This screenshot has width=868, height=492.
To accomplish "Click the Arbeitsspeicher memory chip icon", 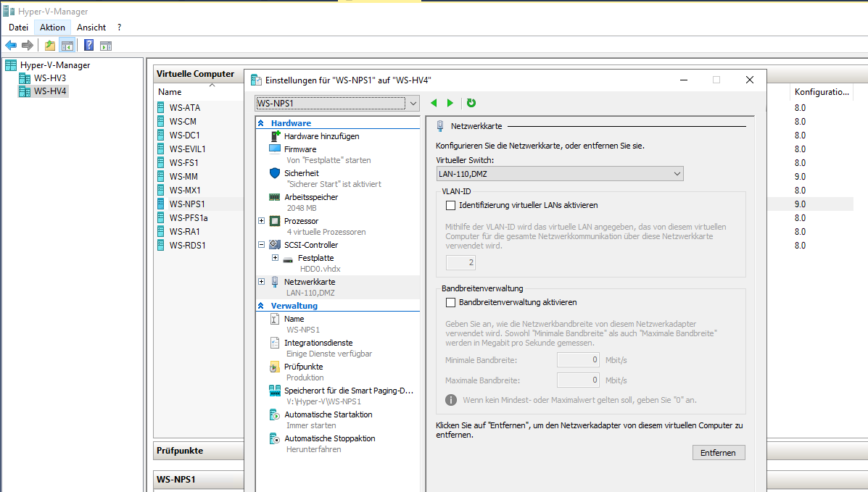I will tap(275, 197).
